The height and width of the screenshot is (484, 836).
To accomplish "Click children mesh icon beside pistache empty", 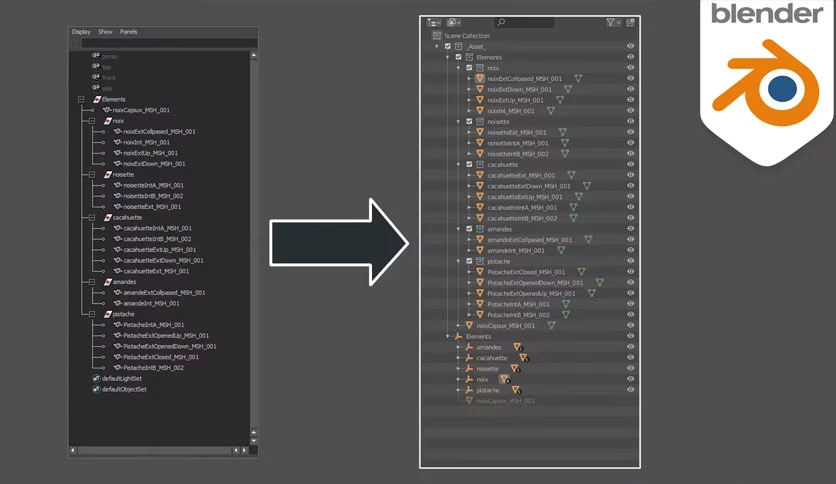I will click(x=516, y=390).
